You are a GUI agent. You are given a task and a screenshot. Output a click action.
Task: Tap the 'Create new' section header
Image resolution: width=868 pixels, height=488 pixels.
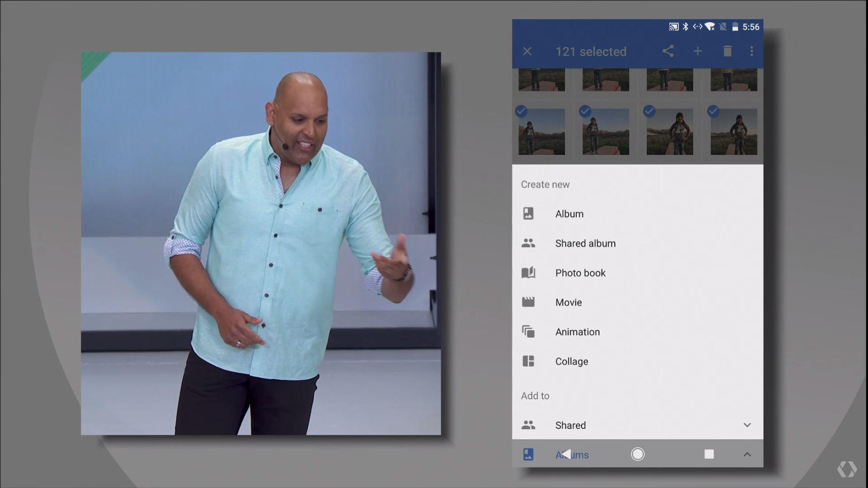pyautogui.click(x=545, y=184)
